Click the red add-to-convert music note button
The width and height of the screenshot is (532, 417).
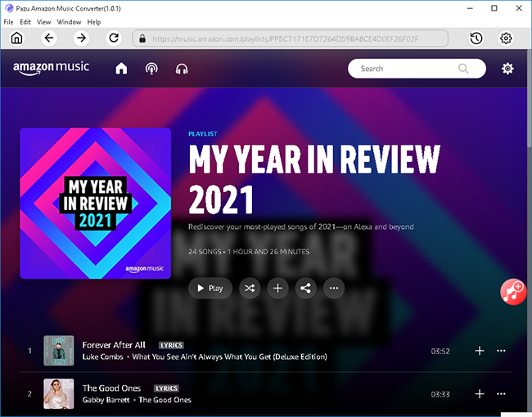(x=513, y=292)
